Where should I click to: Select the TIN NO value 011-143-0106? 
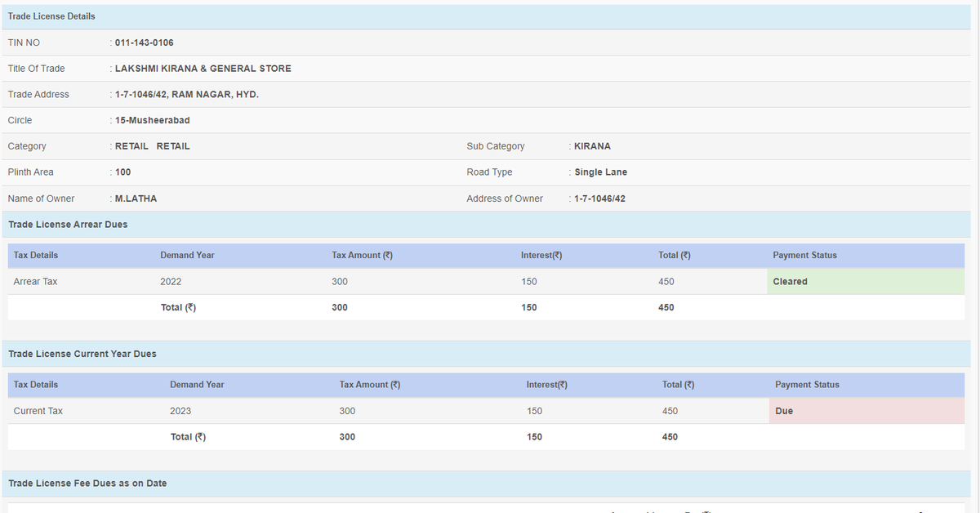(x=144, y=42)
